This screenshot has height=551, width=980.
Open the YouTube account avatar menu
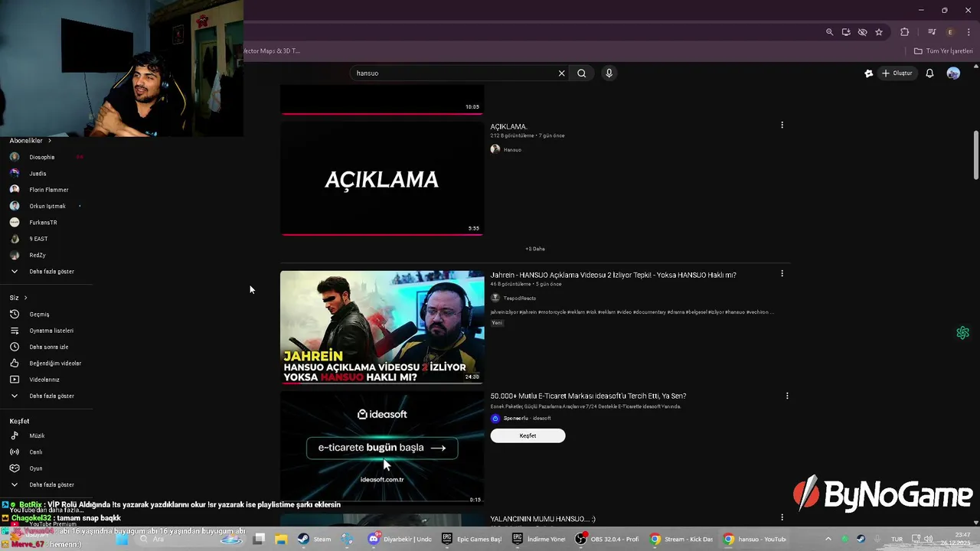point(953,73)
